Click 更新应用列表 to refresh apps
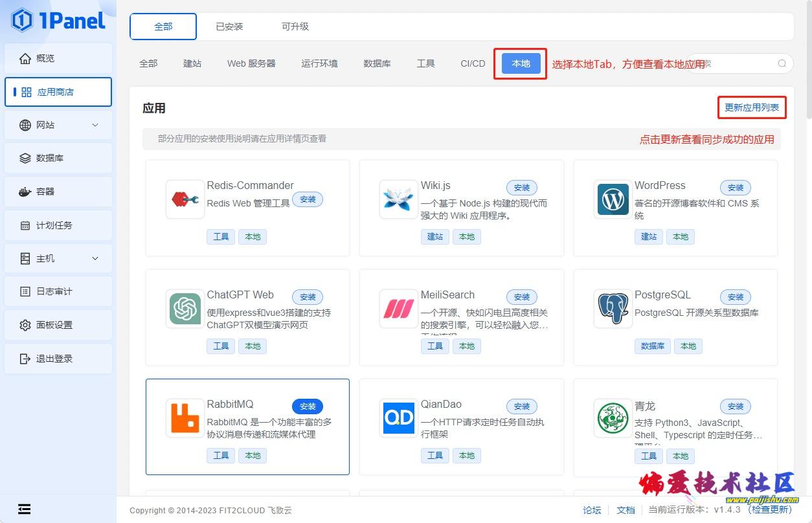 coord(752,107)
